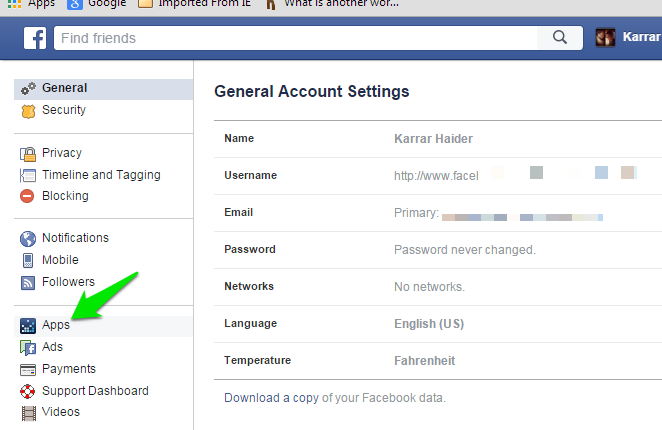The image size is (662, 430).
Task: Click the 'Download a copy' link
Action: 271,398
